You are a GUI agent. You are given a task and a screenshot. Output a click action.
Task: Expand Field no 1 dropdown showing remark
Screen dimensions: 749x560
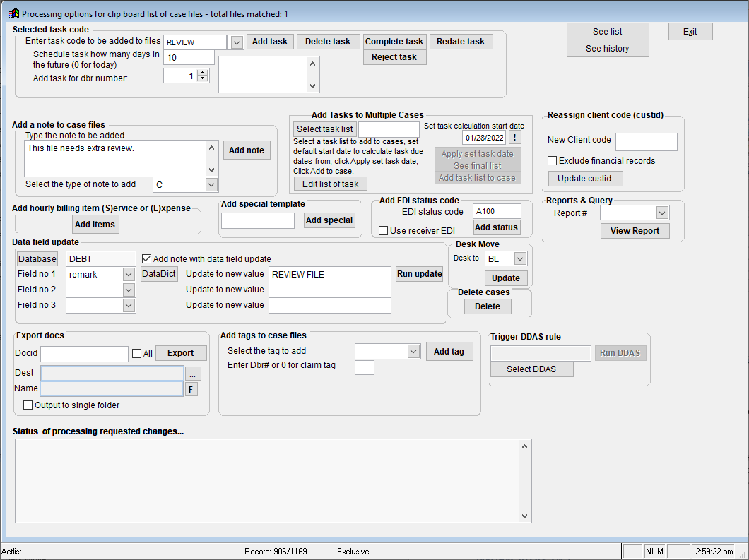coord(129,274)
